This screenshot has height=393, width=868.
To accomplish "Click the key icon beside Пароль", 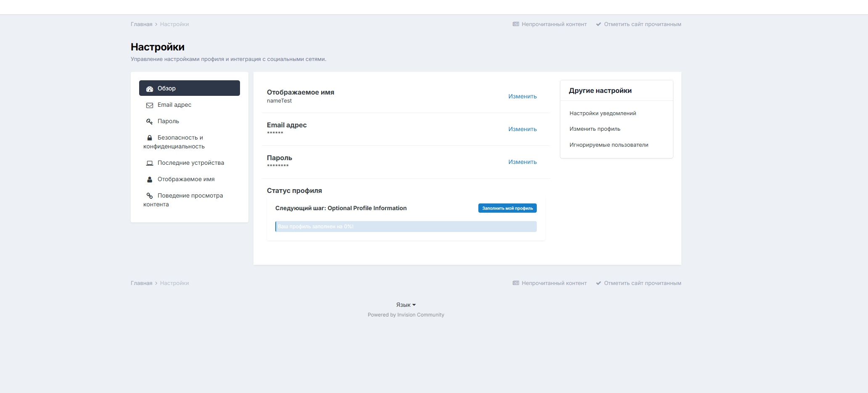I will pyautogui.click(x=150, y=121).
